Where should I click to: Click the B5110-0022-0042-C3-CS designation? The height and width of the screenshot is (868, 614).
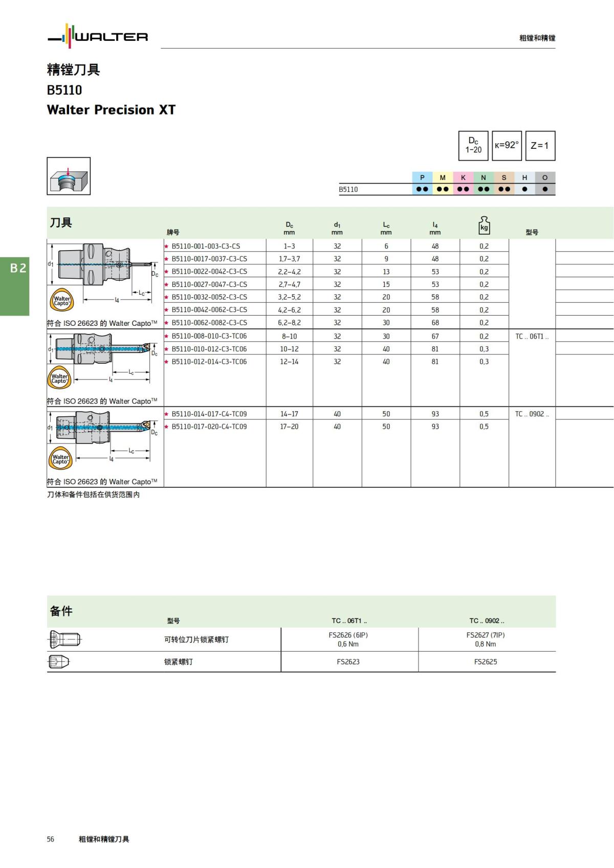click(209, 272)
